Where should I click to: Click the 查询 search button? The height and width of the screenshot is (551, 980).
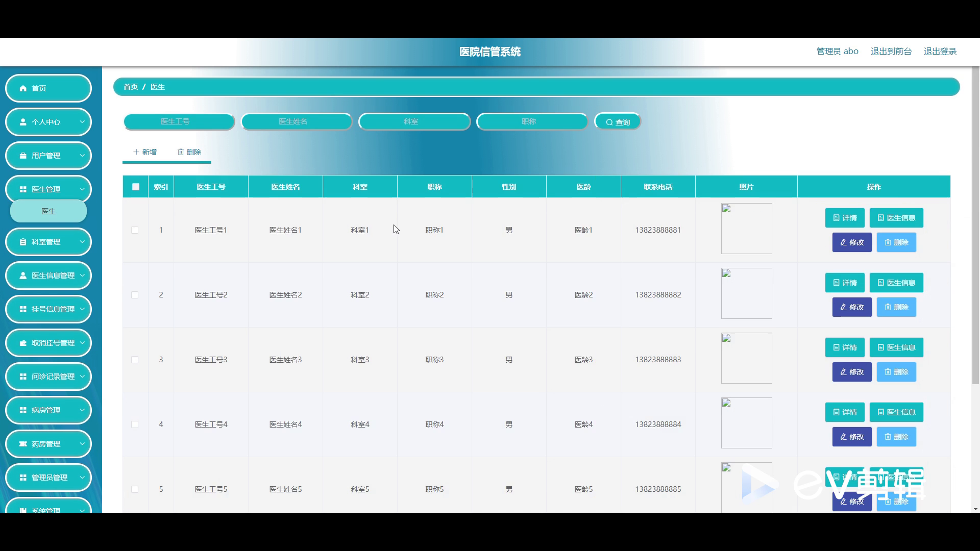click(618, 122)
